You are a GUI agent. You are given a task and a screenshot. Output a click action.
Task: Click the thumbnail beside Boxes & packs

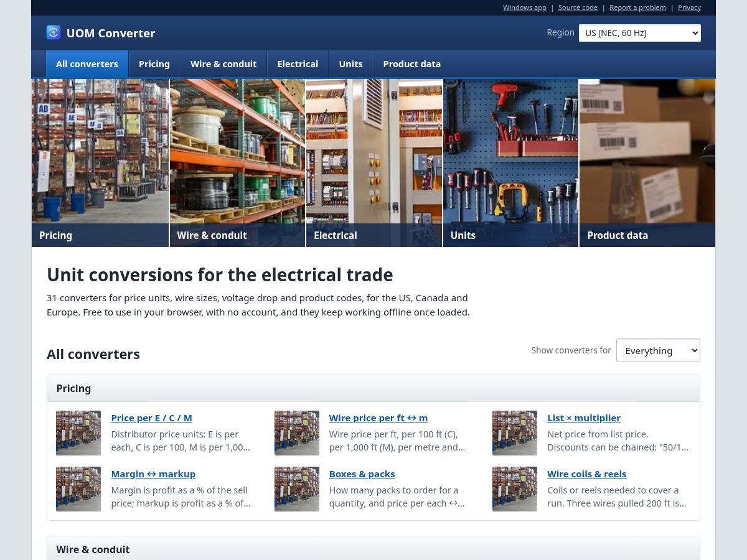(297, 489)
